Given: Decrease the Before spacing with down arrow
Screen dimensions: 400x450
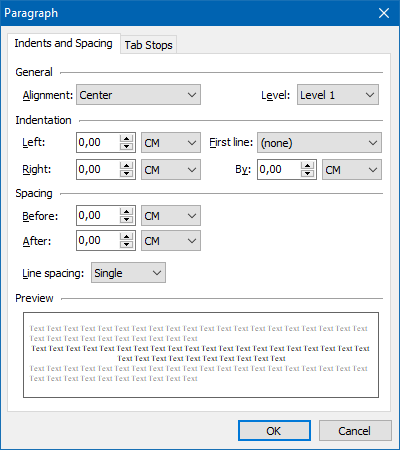Looking at the screenshot, I should [x=126, y=219].
